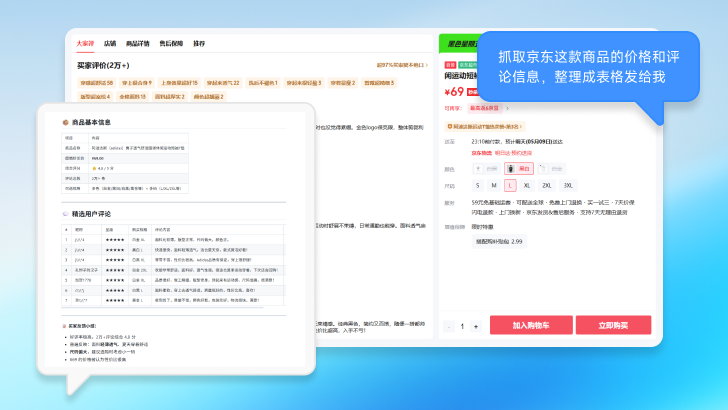Click the star rating icon in 4.8 / 5 分
This screenshot has width=728, height=410.
point(94,169)
